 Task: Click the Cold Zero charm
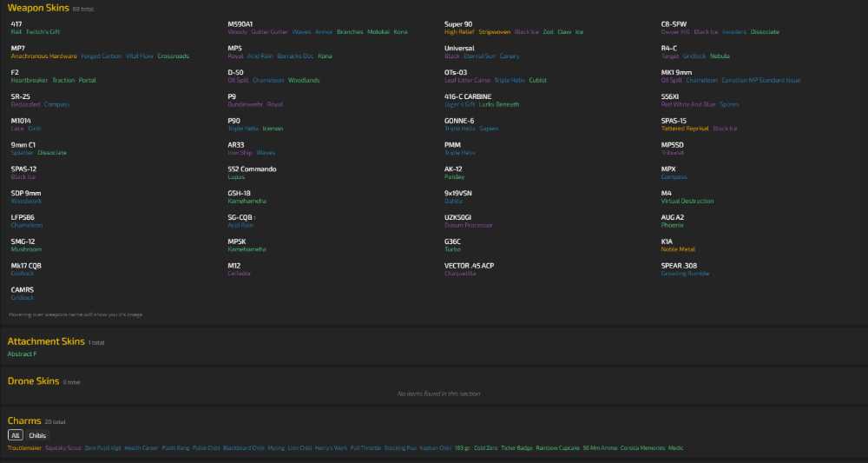485,448
